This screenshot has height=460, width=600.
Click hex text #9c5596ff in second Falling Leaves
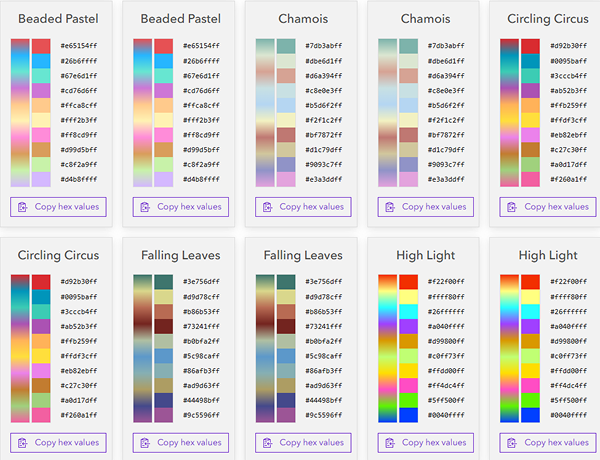point(324,415)
